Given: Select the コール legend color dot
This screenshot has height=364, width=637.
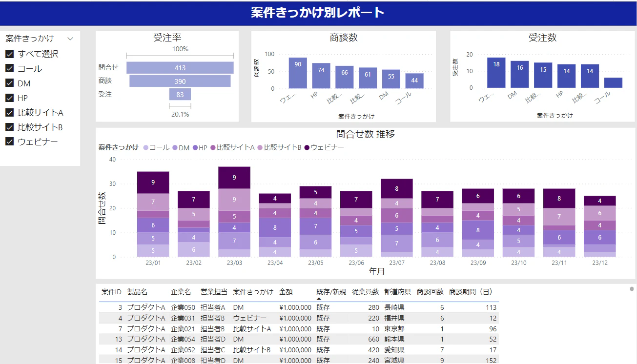Looking at the screenshot, I should coord(145,147).
